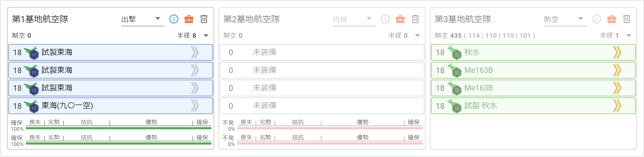Click first wave green air state bar
Image resolution: width=644 pixels, height=157 pixels.
119,128
